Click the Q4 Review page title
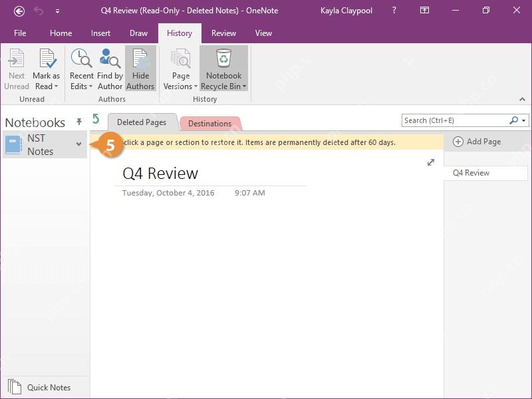This screenshot has height=399, width=532. (x=160, y=174)
